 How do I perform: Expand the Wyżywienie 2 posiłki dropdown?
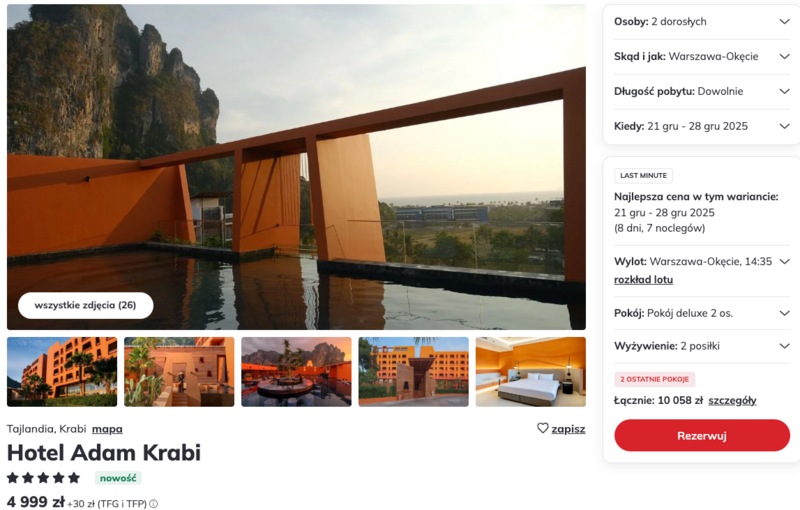pos(702,346)
